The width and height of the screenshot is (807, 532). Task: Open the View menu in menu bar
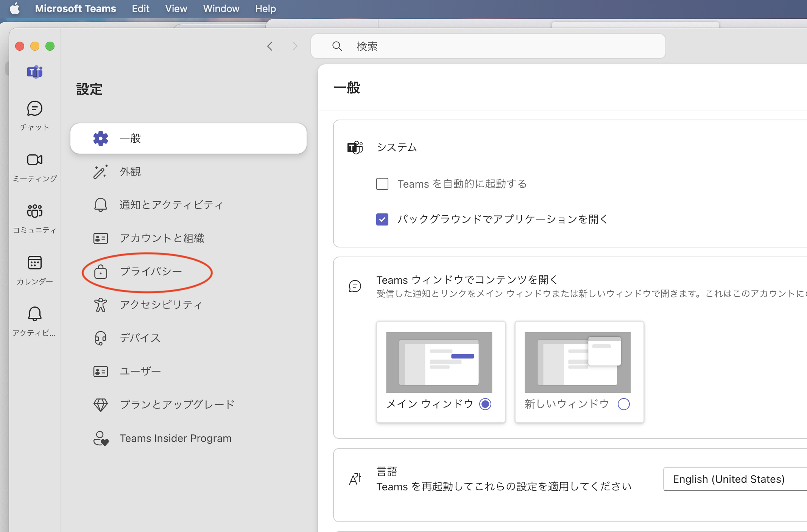coord(176,8)
